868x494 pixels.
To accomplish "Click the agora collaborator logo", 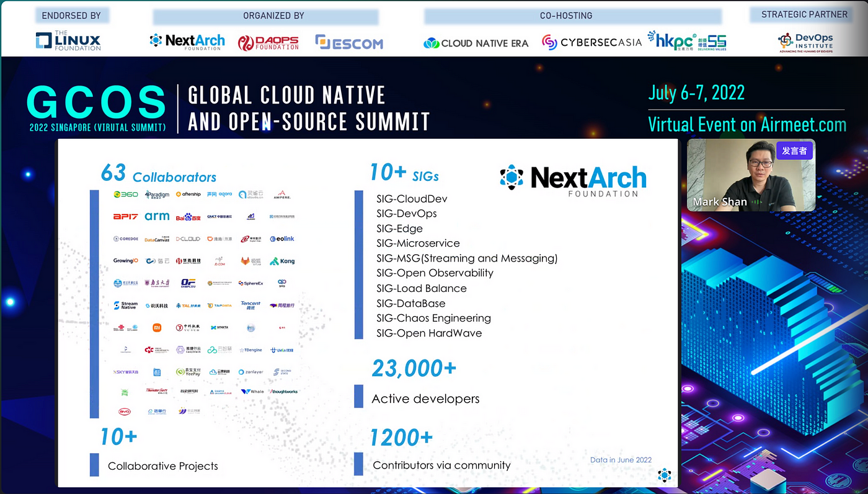I will click(219, 194).
